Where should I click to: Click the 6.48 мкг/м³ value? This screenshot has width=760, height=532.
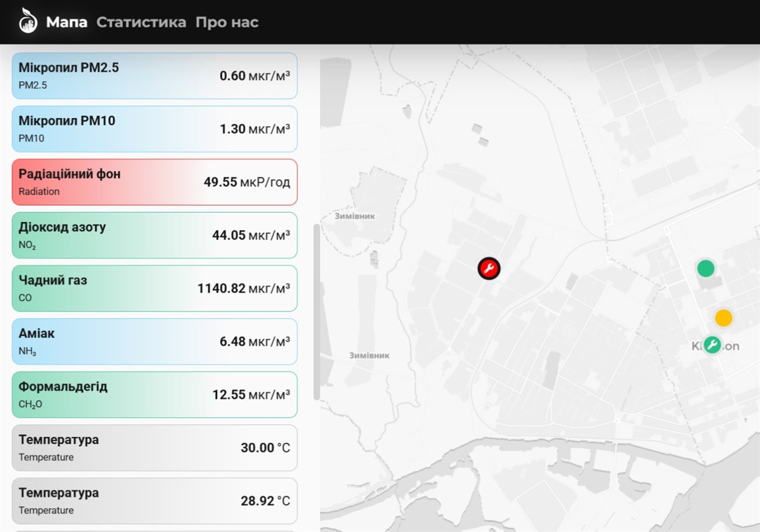255,342
